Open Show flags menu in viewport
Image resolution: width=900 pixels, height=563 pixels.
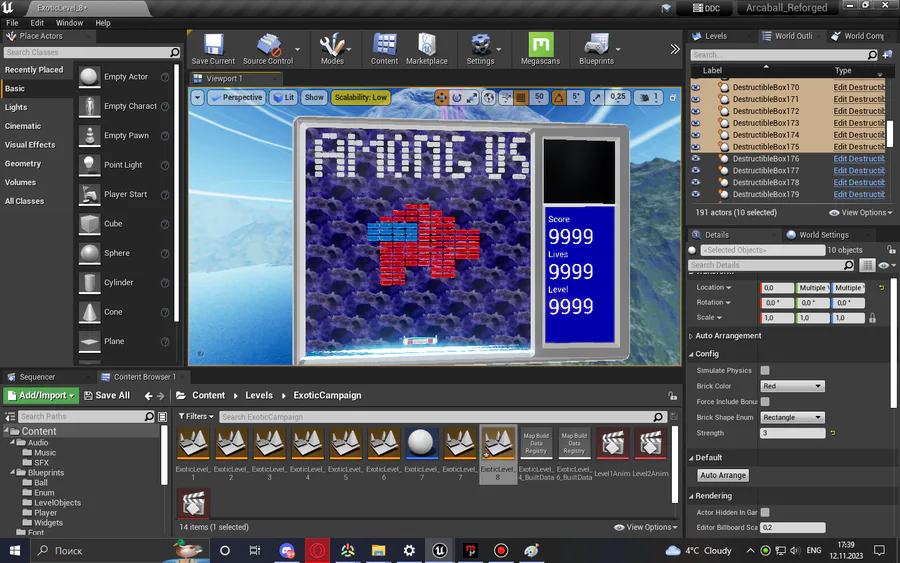tap(314, 98)
